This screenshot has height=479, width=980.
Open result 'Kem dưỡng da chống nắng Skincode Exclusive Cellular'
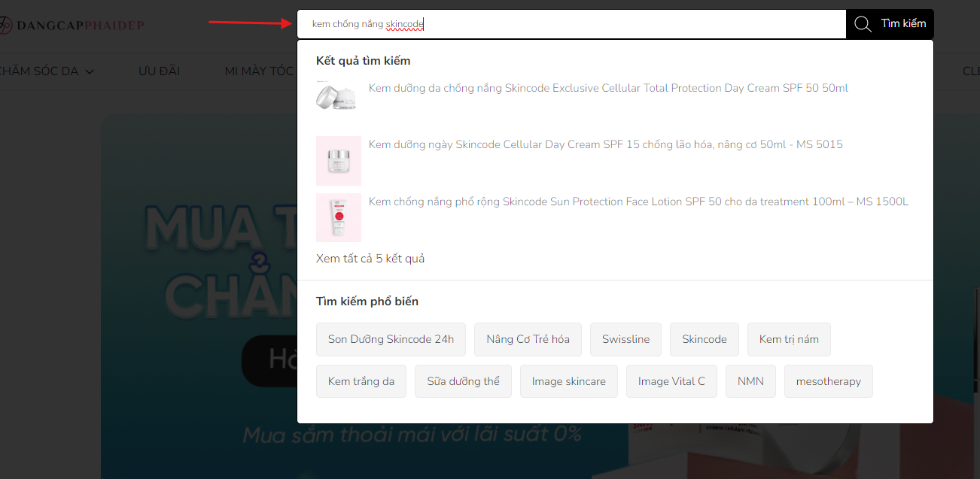point(608,88)
